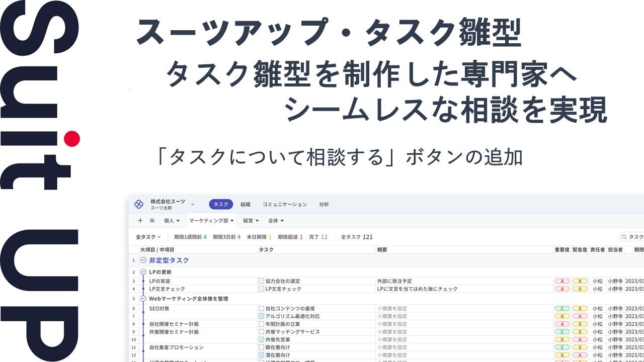Check the 自社コンテンツの量産 checkbox
This screenshot has width=644, height=362.
pyautogui.click(x=261, y=308)
